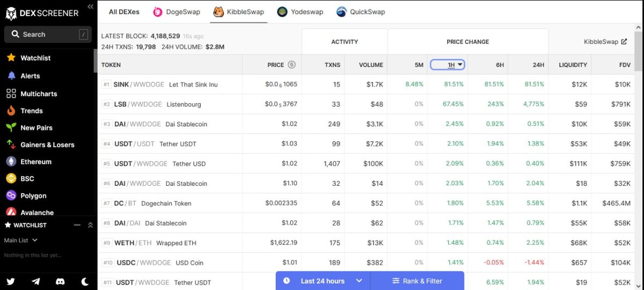Viewport: 644px width, 290px height.
Task: Select Avalanche chain icon
Action: pos(11,212)
